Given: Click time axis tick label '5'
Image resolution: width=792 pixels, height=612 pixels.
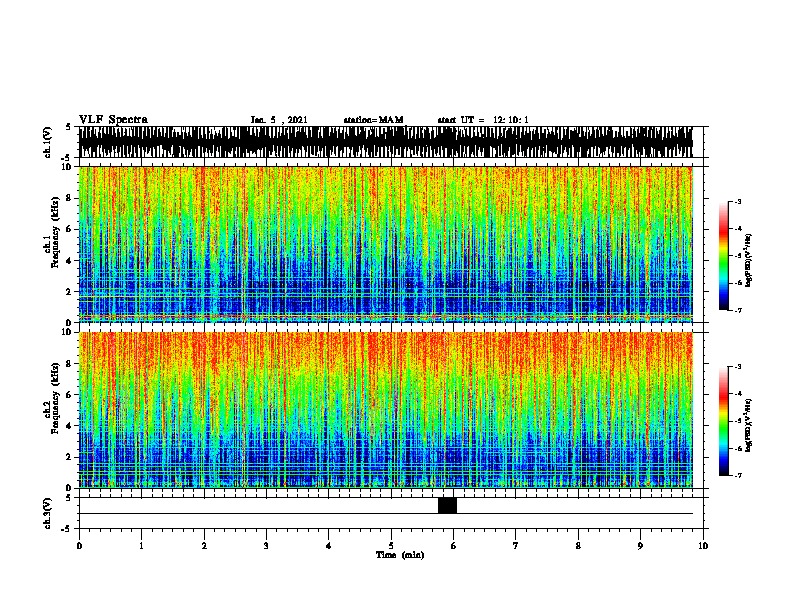Looking at the screenshot, I should [x=391, y=545].
